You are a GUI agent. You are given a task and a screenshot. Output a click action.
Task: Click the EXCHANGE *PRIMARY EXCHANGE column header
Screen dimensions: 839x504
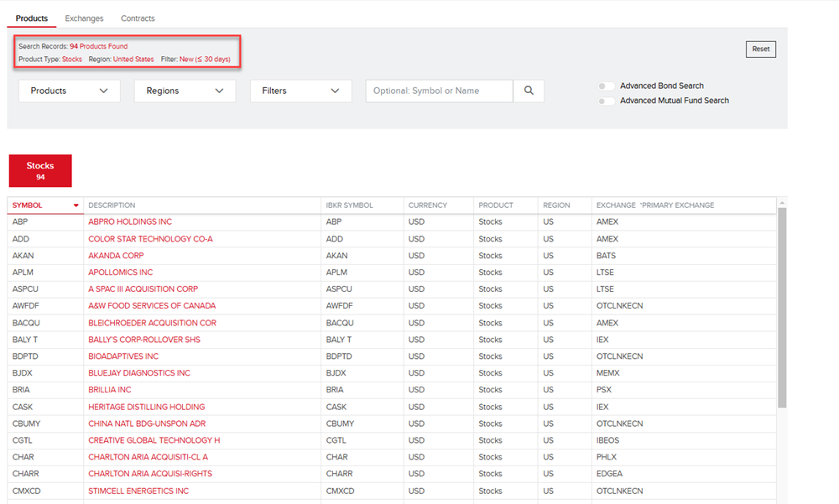pos(655,205)
